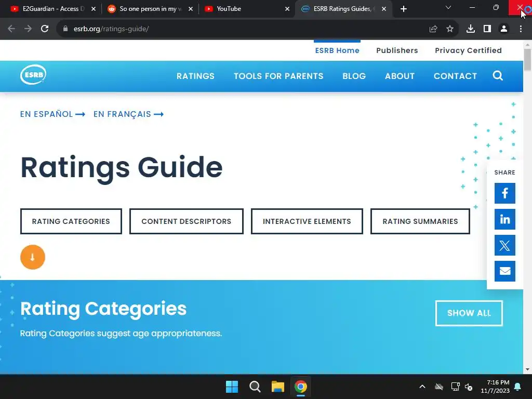The height and width of the screenshot is (399, 532).
Task: Open the ABOUT menu item
Action: pyautogui.click(x=400, y=76)
